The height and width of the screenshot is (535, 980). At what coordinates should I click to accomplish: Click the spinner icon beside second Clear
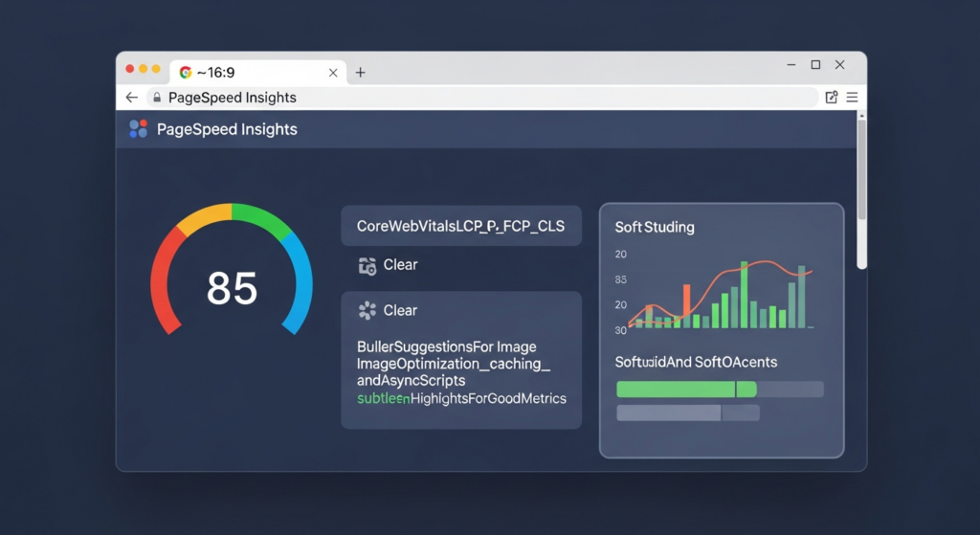pos(367,311)
